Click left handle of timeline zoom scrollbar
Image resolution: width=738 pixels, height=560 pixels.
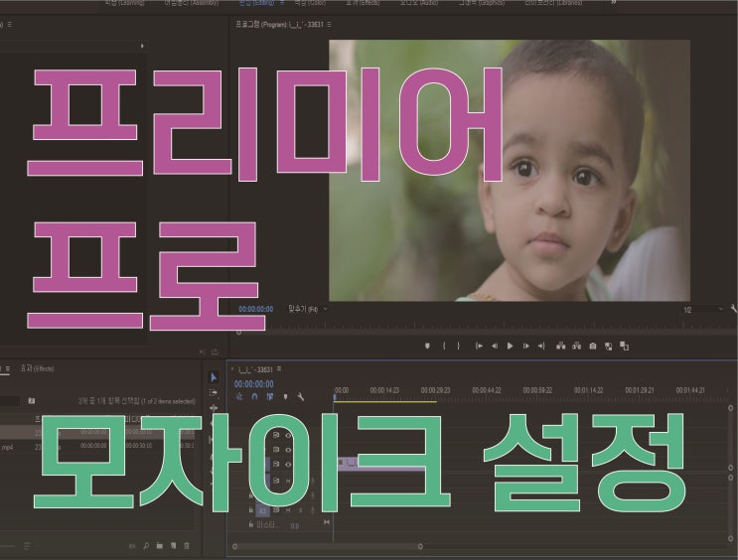click(234, 546)
